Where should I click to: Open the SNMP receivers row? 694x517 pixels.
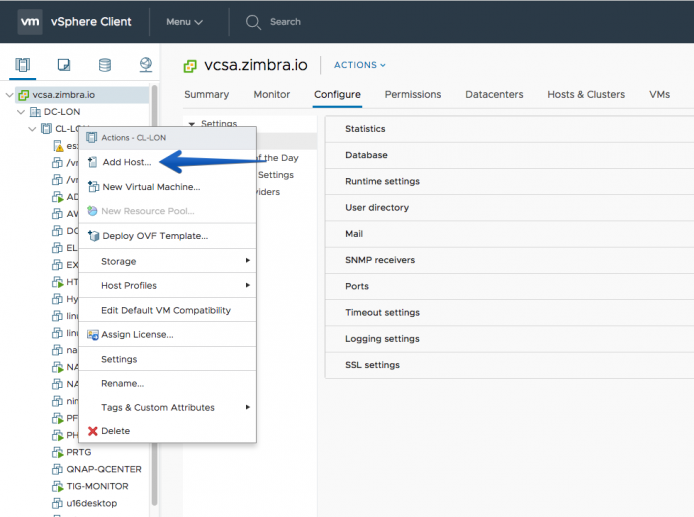pos(509,260)
